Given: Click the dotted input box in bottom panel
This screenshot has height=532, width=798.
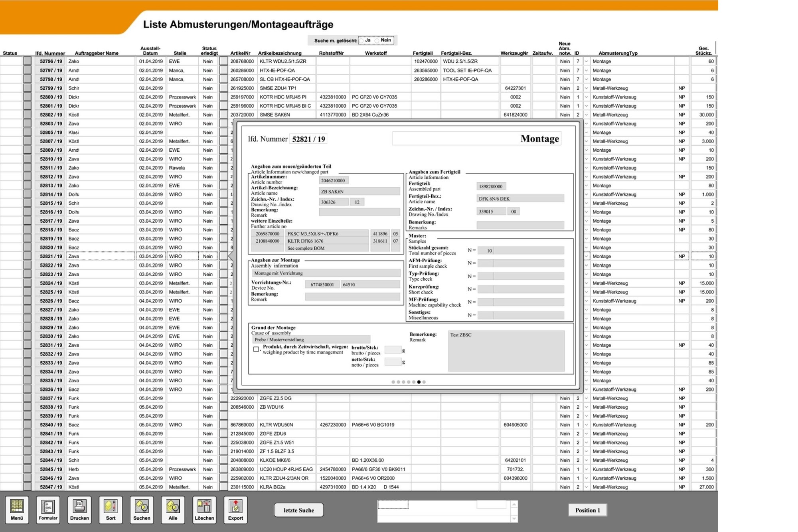Looking at the screenshot, I should pyautogui.click(x=393, y=504).
